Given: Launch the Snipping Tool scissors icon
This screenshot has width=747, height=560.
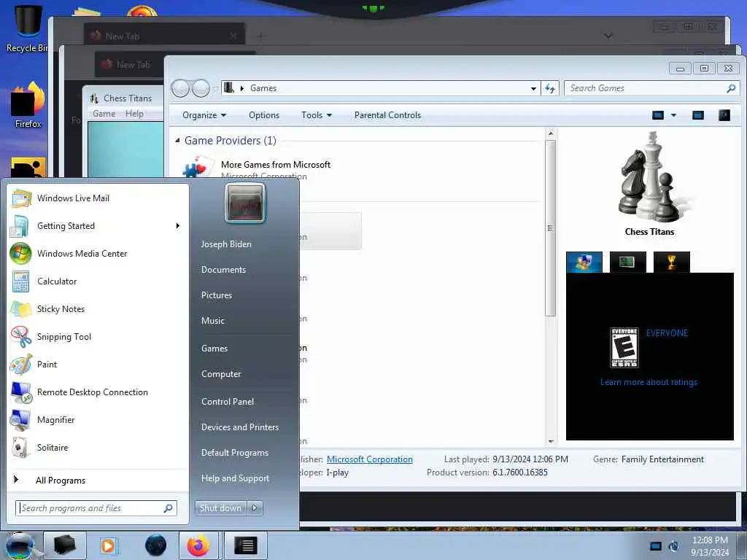Looking at the screenshot, I should (20, 337).
